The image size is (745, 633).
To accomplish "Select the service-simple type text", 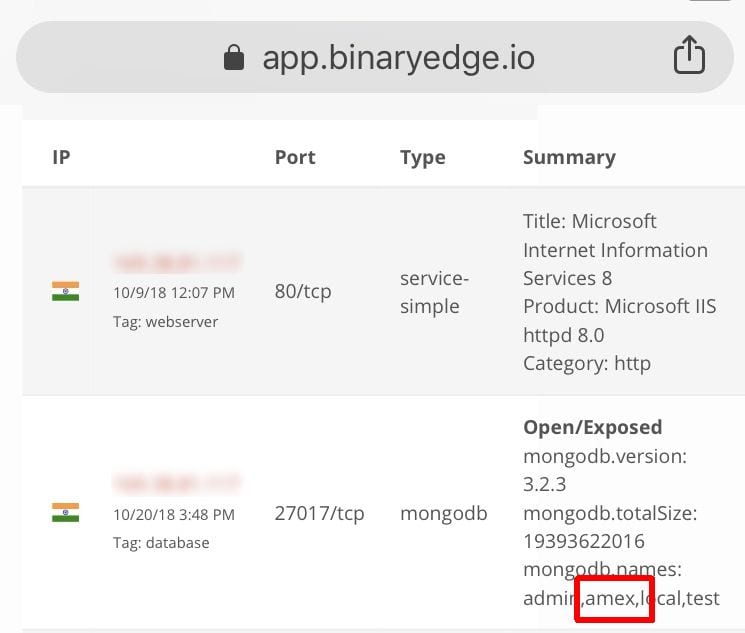I will click(x=434, y=293).
